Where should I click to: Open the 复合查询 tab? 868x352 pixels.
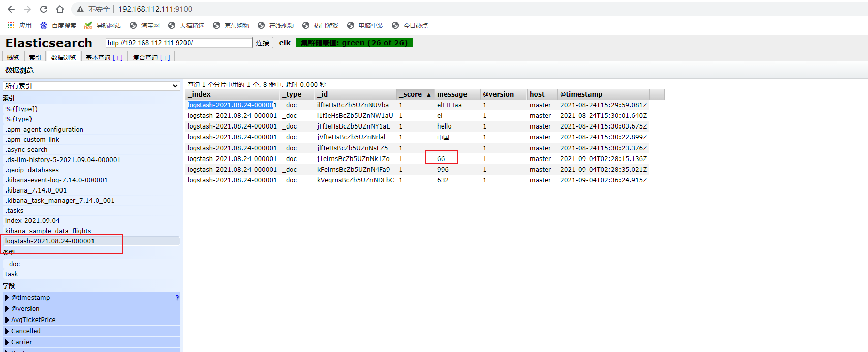[145, 57]
